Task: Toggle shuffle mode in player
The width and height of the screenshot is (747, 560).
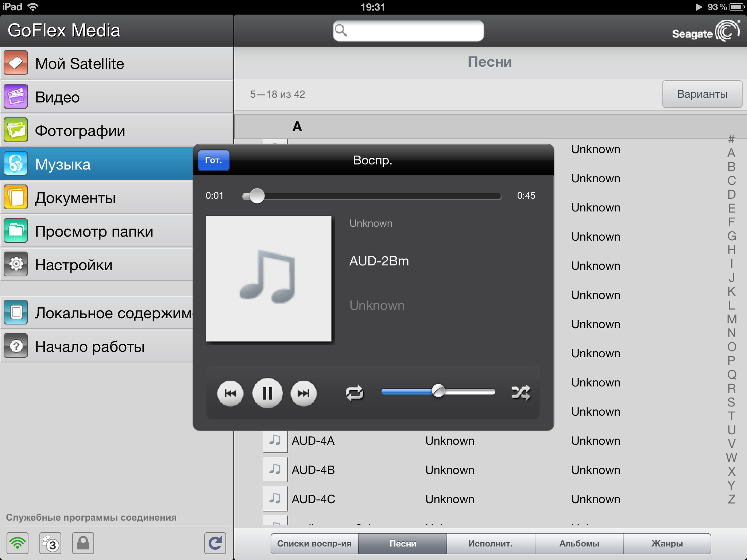Action: point(520,393)
